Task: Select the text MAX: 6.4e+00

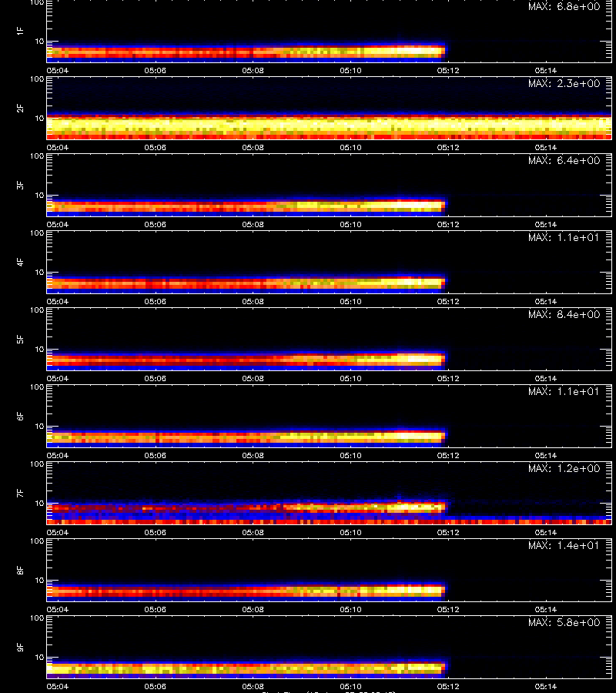Action: 564,160
